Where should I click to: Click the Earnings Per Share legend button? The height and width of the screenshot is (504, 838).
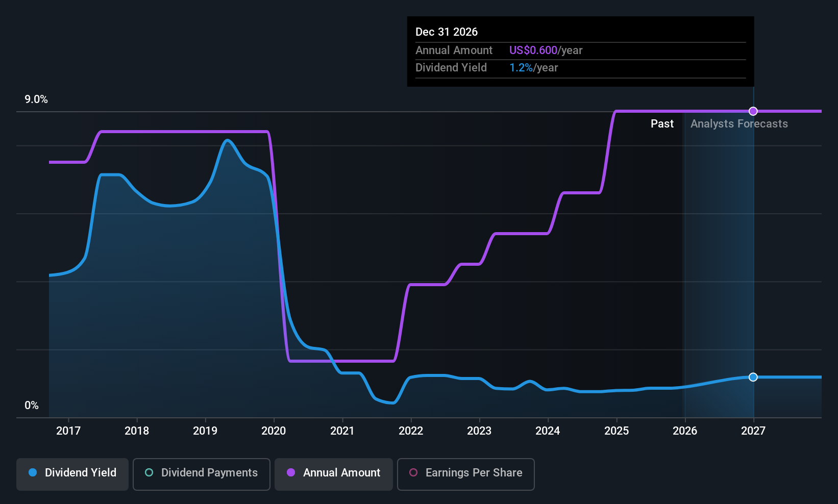click(465, 474)
